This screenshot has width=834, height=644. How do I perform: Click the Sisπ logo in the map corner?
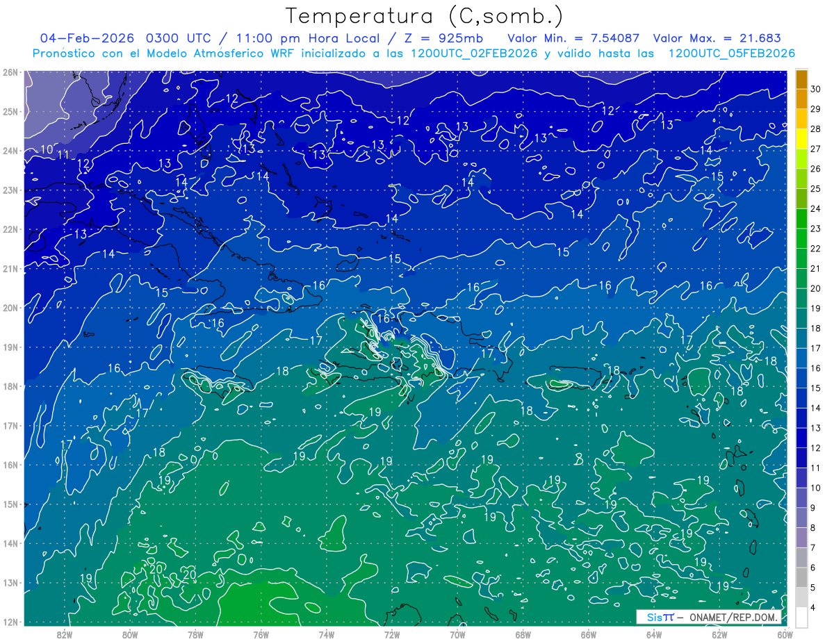pos(660,617)
